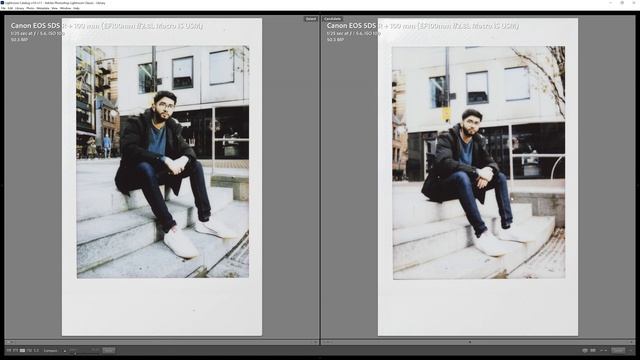The width and height of the screenshot is (640, 360).
Task: Open the Help menu
Action: [x=76, y=8]
